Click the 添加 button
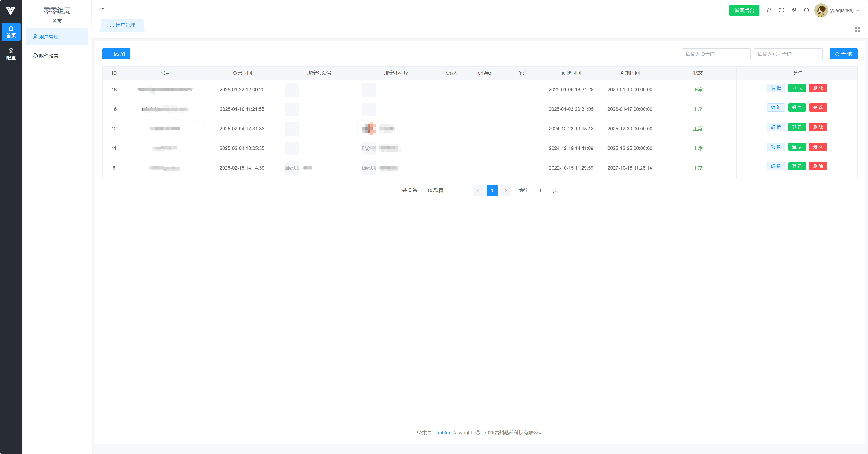868x454 pixels. coord(116,54)
